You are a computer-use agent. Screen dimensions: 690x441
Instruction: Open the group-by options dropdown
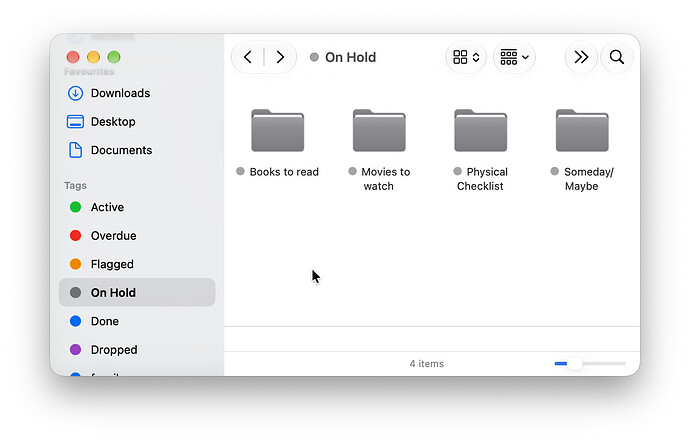pyautogui.click(x=514, y=57)
